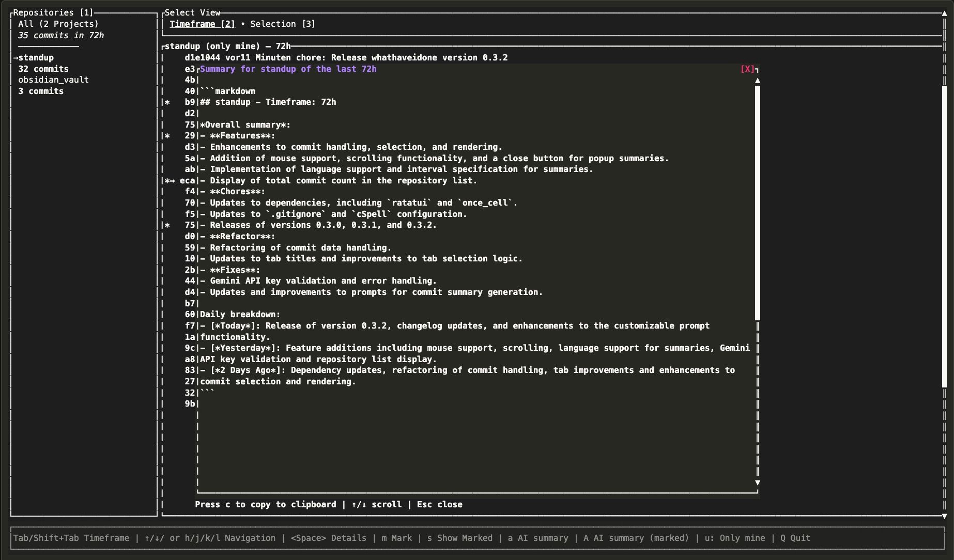Click 'A AI summary (marked)' in footer
This screenshot has height=560, width=954.
636,538
